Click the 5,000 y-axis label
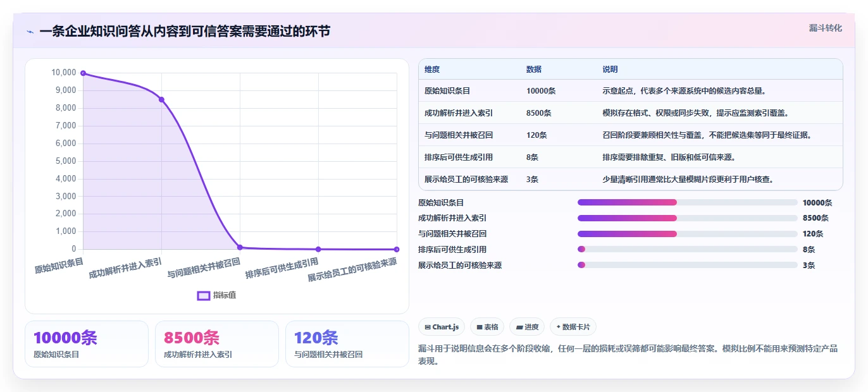868x392 pixels. 65,161
